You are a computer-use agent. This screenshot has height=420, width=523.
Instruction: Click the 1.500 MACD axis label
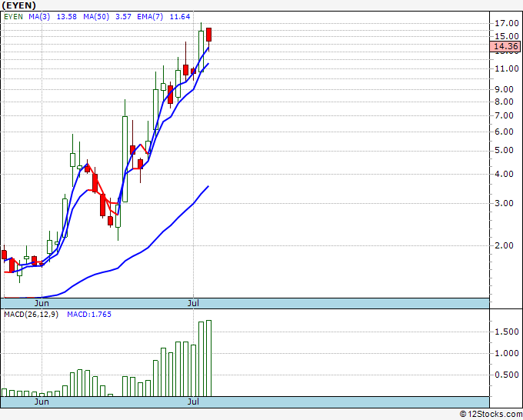point(507,332)
